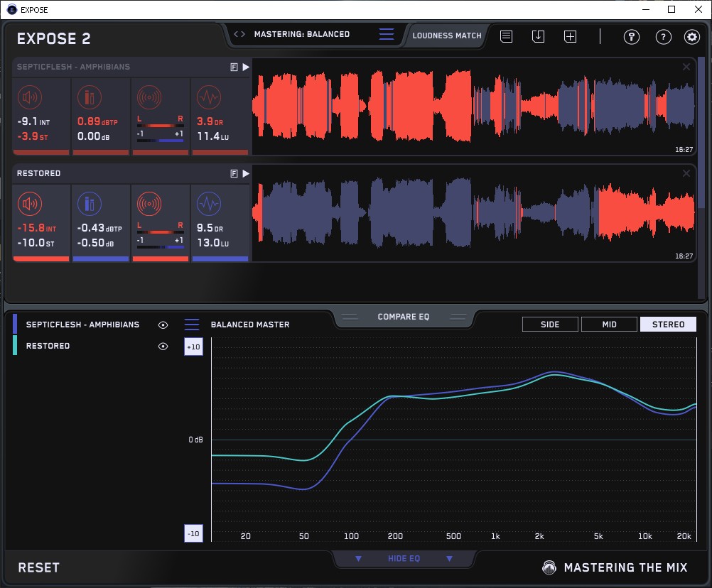This screenshot has width=712, height=588.
Task: Click the 0.89 dBTP true peak value
Action: (x=97, y=121)
